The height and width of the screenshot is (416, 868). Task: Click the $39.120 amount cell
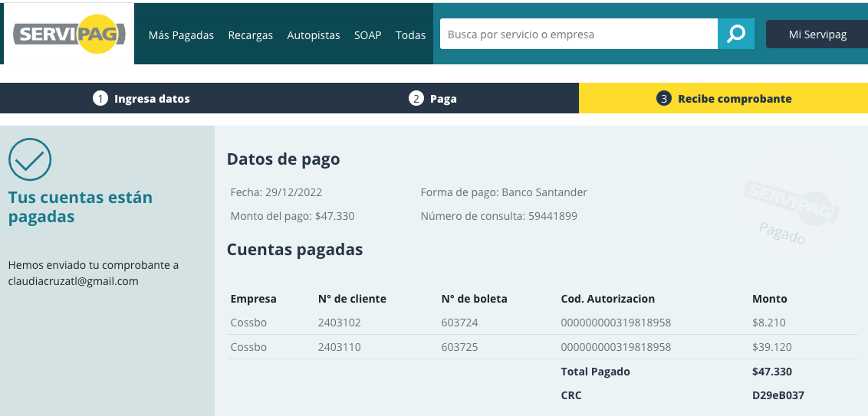click(x=772, y=347)
